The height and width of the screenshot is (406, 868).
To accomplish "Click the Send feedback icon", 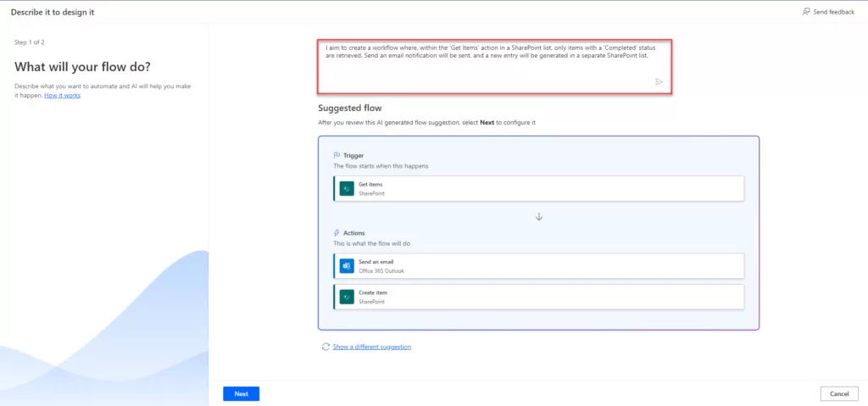I will click(x=805, y=12).
